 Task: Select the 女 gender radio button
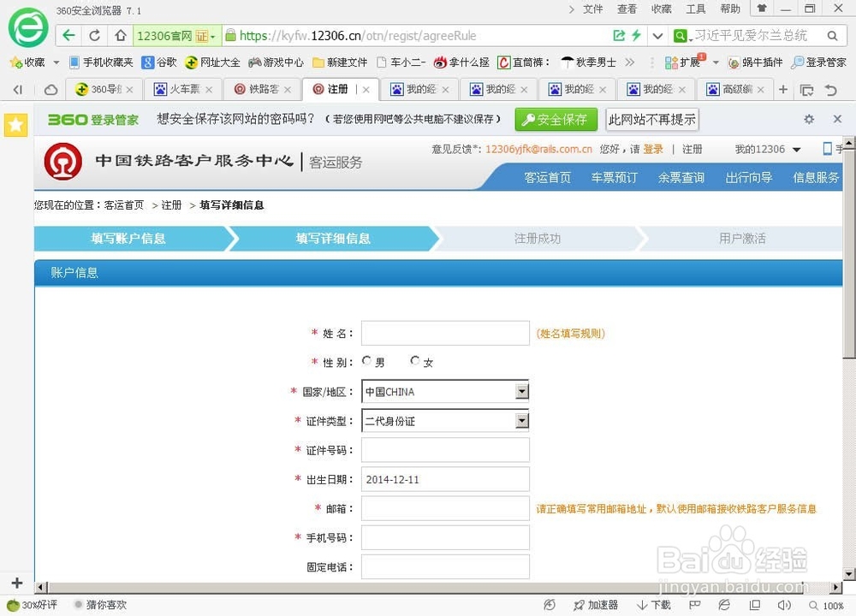(415, 361)
